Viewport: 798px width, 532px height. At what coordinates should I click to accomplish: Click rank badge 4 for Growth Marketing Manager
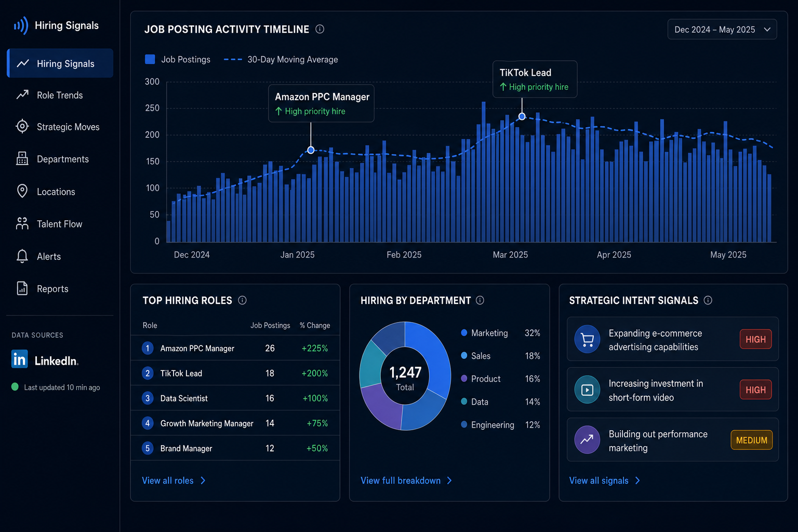click(x=148, y=423)
